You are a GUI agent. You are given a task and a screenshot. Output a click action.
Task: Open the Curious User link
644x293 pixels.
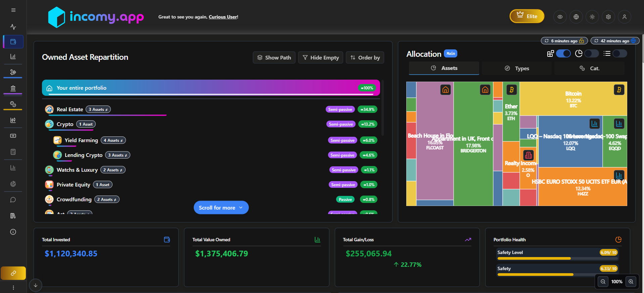click(223, 17)
